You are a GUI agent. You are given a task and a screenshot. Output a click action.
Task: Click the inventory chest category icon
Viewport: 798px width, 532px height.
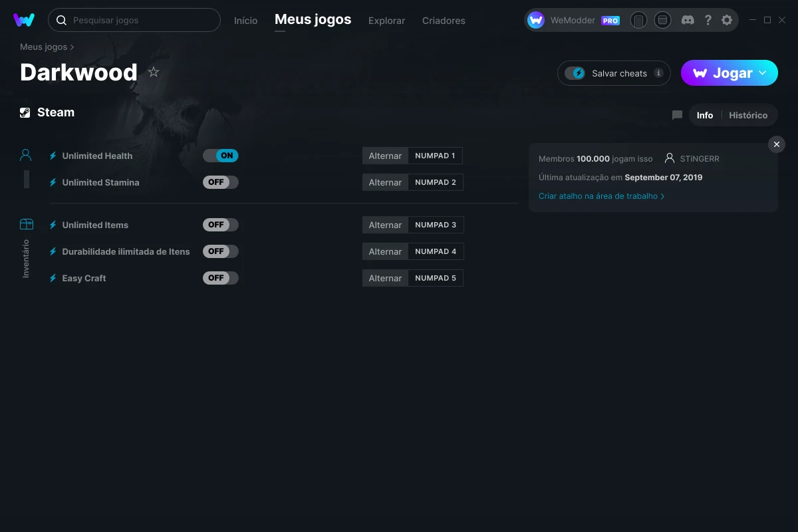26,224
